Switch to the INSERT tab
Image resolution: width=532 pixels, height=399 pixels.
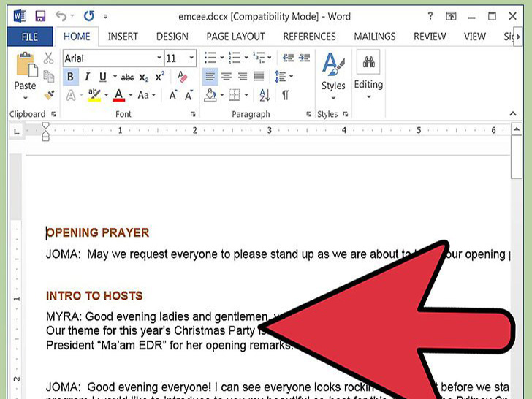click(123, 37)
